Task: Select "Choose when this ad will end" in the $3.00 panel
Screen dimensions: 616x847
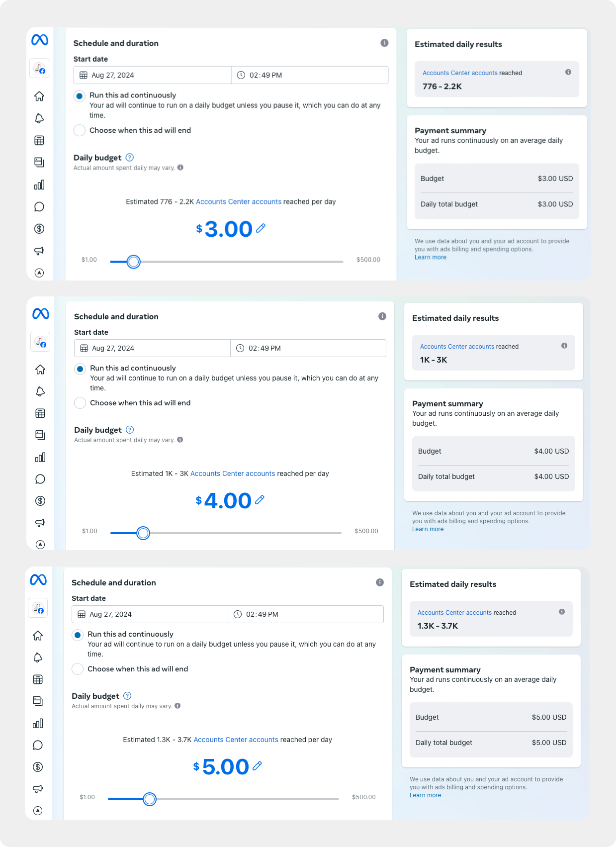Action: [x=80, y=130]
